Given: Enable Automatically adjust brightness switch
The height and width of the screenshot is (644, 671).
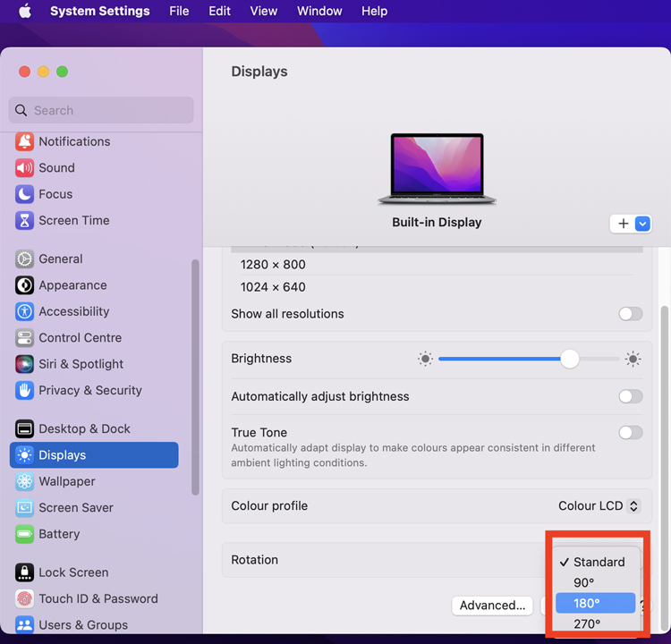Looking at the screenshot, I should pyautogui.click(x=631, y=396).
